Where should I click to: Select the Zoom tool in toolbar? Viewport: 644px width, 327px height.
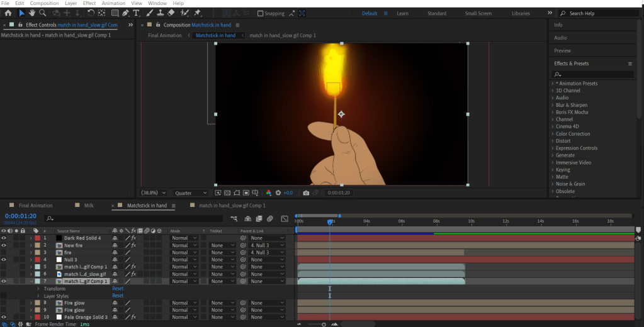[43, 13]
